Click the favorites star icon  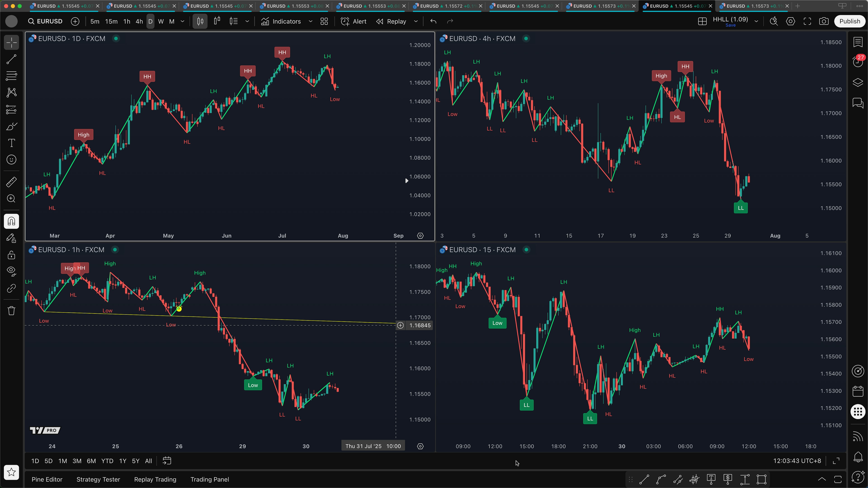tap(12, 472)
